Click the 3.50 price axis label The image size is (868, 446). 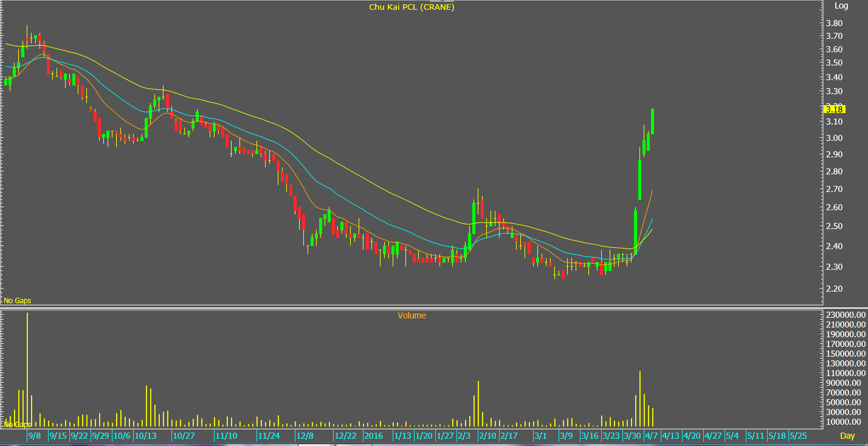(x=833, y=63)
